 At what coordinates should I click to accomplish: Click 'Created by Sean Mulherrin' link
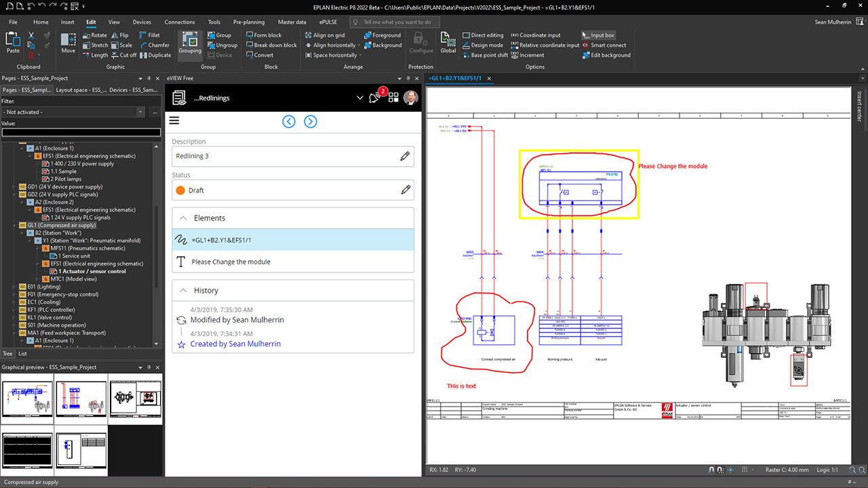pyautogui.click(x=235, y=344)
